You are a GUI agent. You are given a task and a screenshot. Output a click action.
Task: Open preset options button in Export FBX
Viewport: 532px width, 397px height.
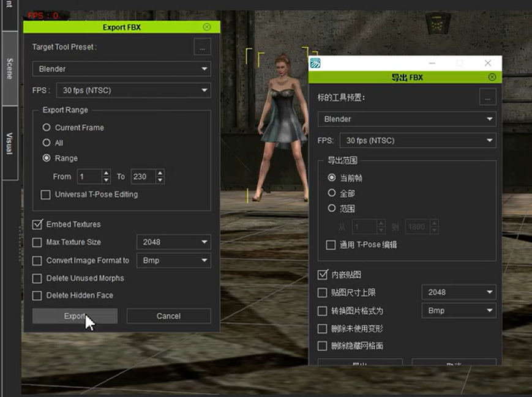tap(202, 46)
